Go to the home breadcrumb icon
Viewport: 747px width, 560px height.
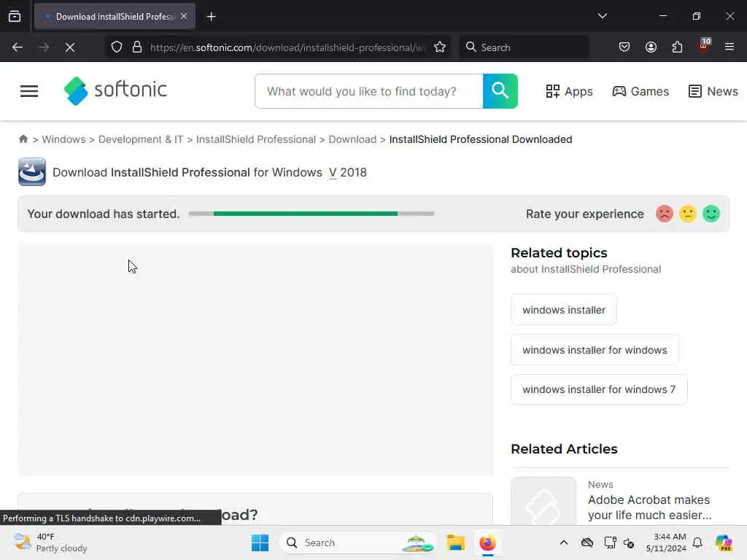click(x=23, y=139)
